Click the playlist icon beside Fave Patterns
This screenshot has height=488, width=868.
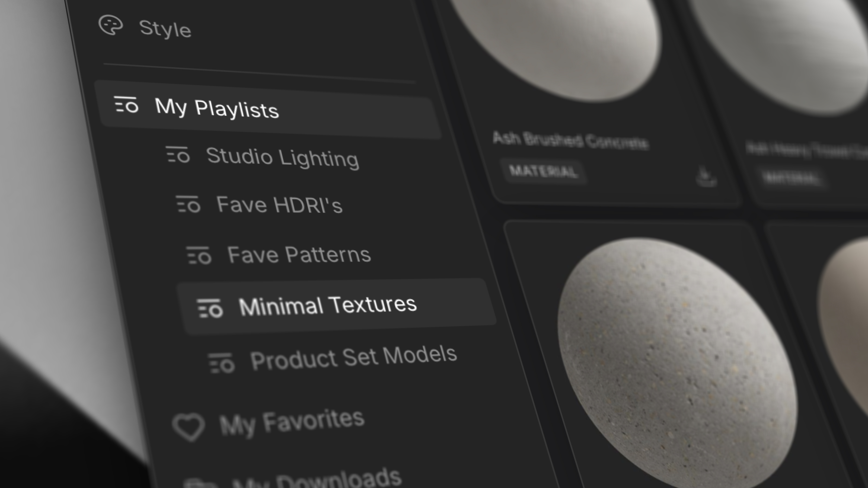[x=199, y=255]
